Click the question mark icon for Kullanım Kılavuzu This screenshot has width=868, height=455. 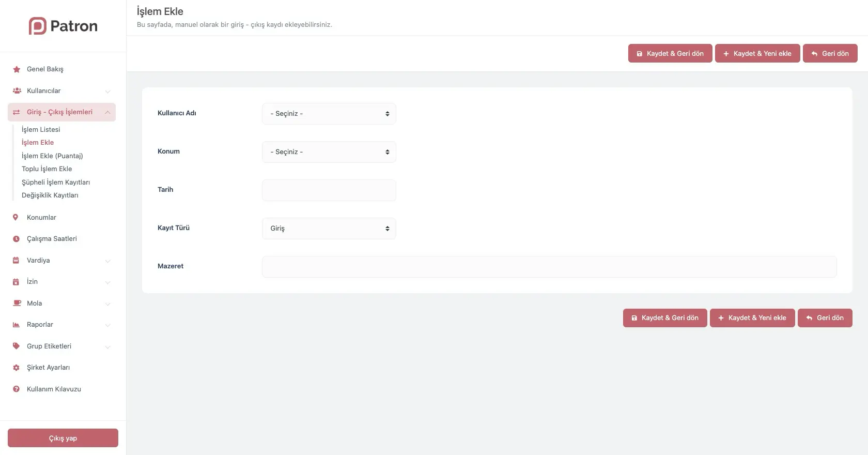click(16, 389)
